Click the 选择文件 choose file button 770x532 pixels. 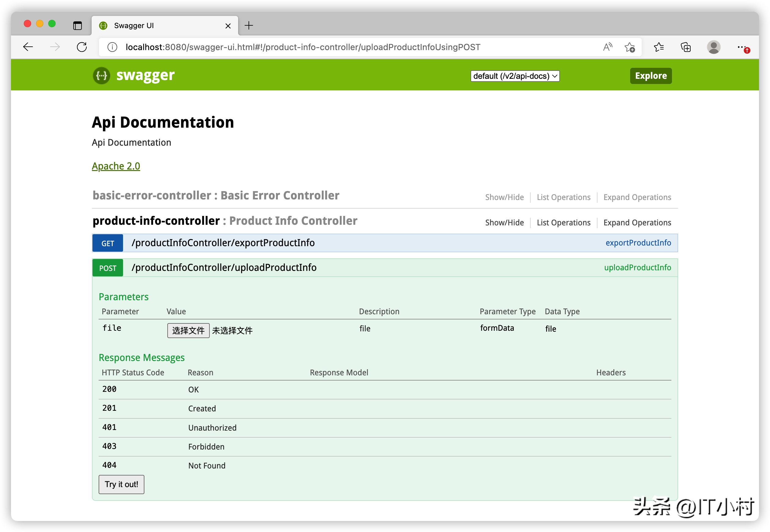[188, 331]
